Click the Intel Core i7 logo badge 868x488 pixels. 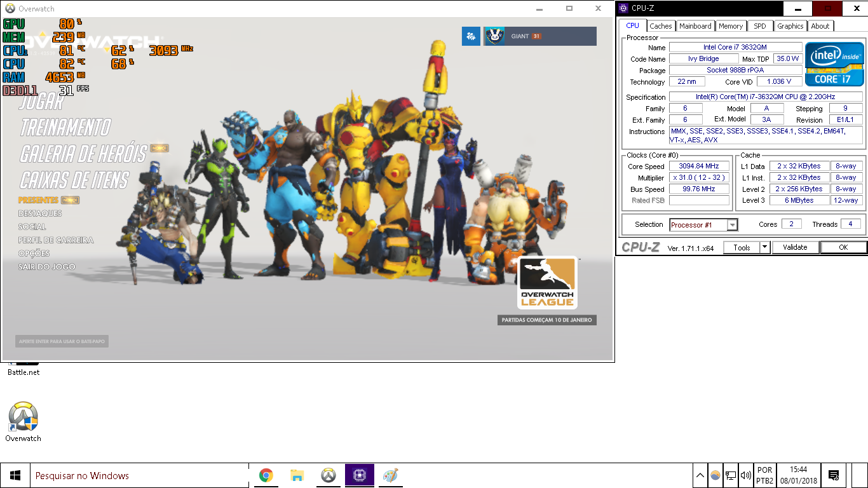[x=834, y=64]
